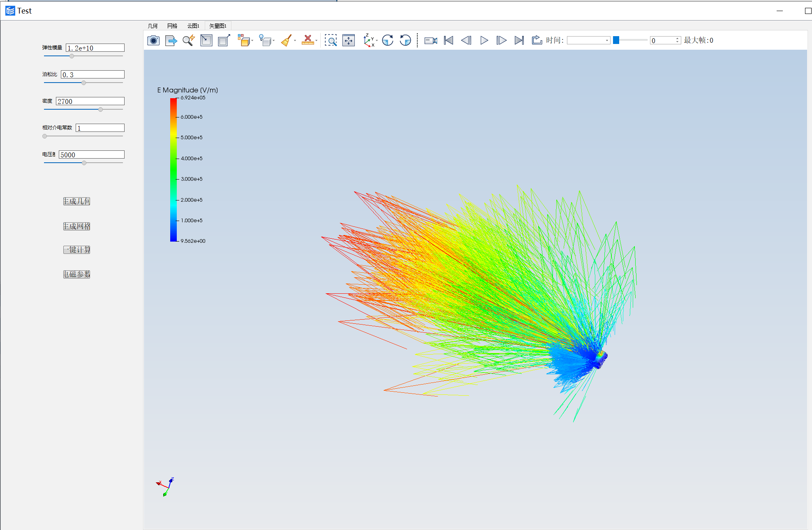812x530 pixels.
Task: Click the 相对介电常数 field showing 1
Action: coord(100,128)
